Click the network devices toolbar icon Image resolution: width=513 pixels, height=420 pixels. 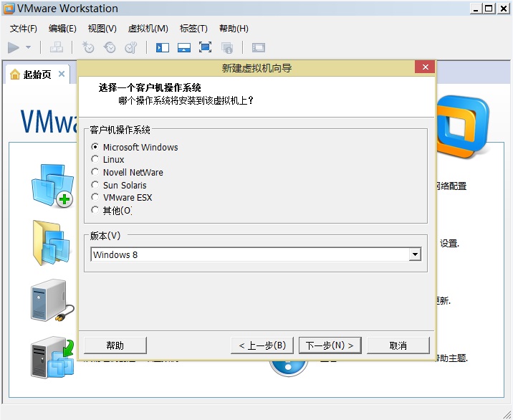coord(57,48)
